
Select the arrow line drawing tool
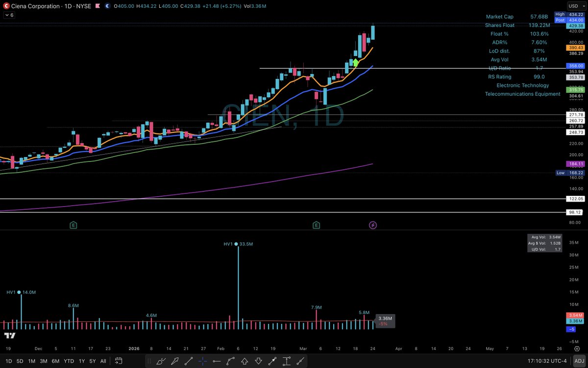pyautogui.click(x=272, y=361)
